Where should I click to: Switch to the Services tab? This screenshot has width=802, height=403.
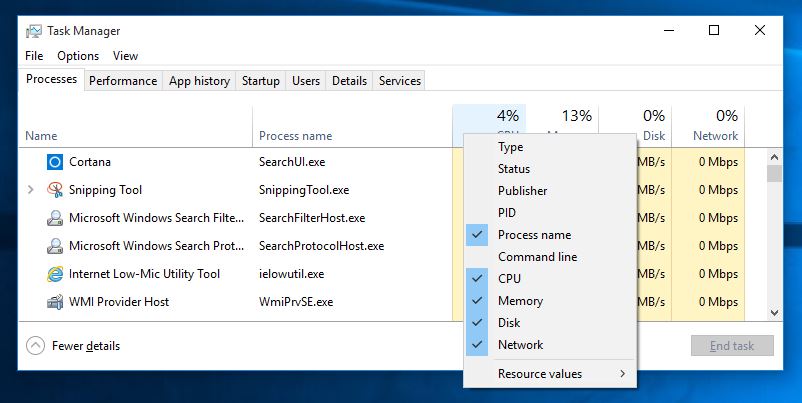click(400, 81)
